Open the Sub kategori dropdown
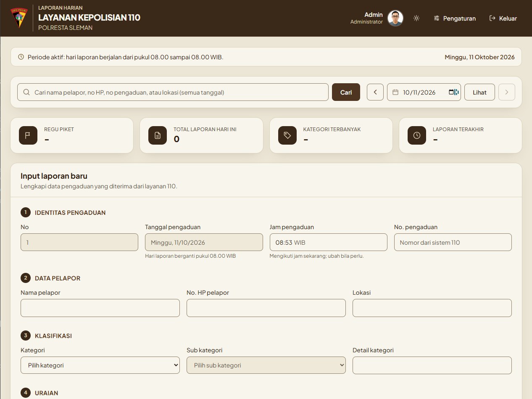 [x=266, y=365]
